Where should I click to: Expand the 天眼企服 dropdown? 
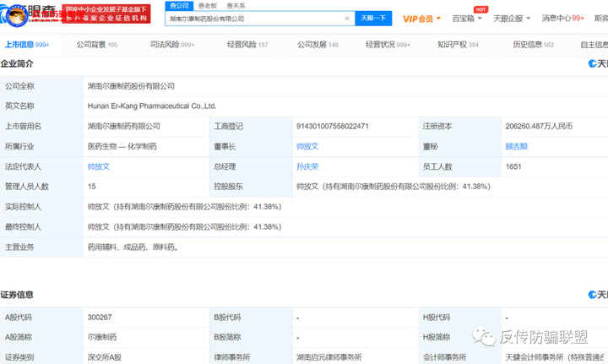click(x=512, y=19)
